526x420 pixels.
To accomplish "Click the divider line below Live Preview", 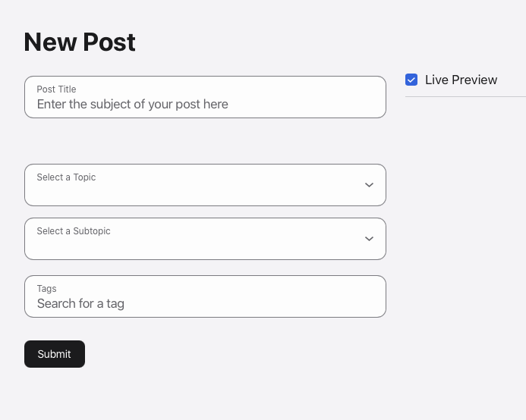I will tap(465, 97).
